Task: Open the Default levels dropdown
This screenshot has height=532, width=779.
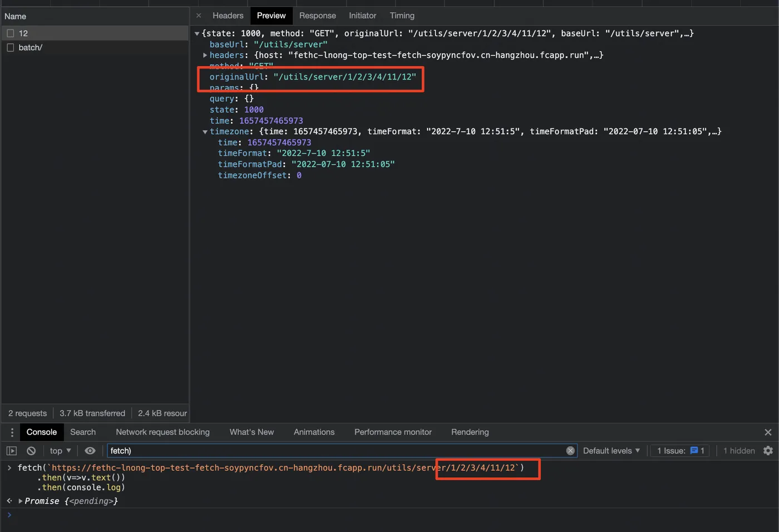Action: pos(612,451)
